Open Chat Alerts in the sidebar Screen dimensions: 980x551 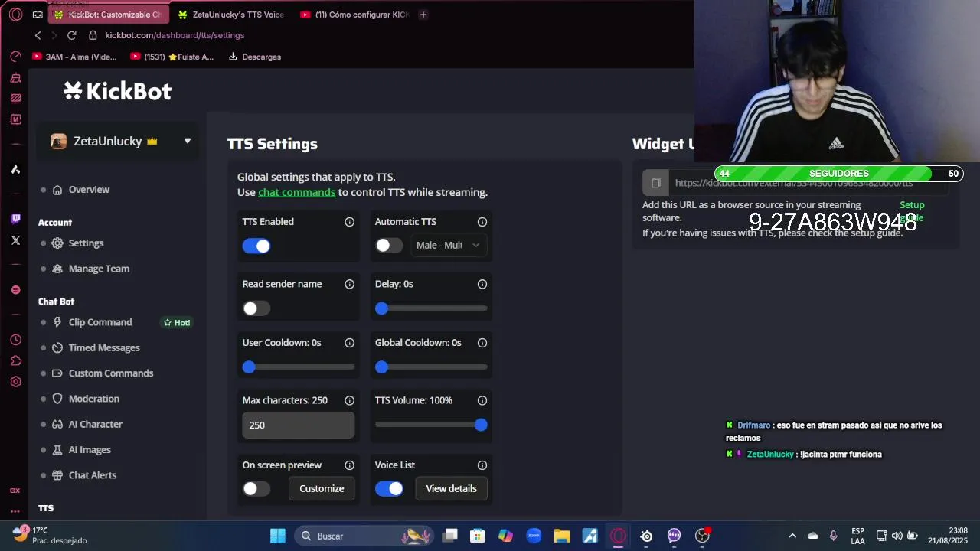[x=93, y=475]
